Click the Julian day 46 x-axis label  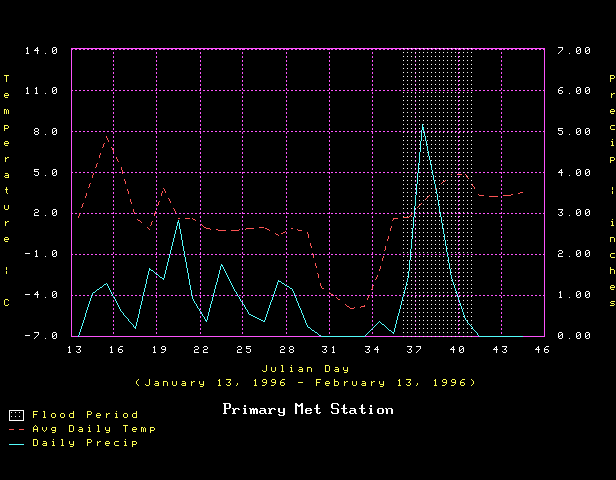click(542, 349)
